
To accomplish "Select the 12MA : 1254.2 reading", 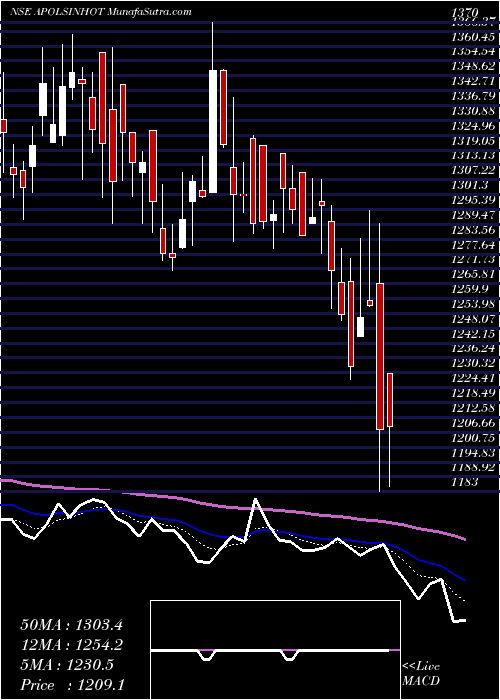I will tap(71, 645).
